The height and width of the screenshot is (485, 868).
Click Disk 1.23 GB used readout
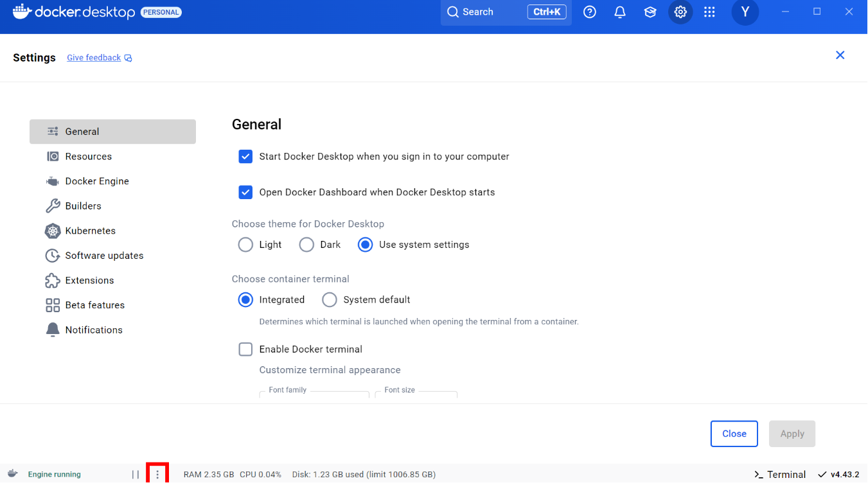click(364, 475)
